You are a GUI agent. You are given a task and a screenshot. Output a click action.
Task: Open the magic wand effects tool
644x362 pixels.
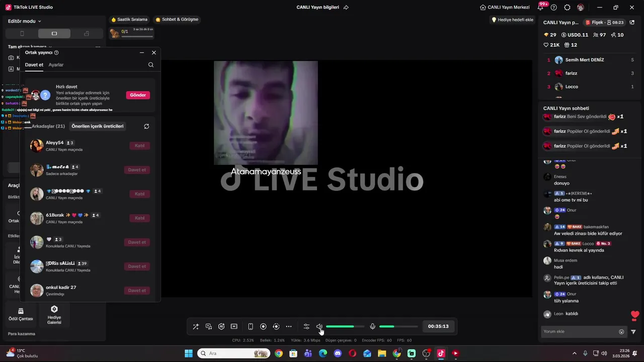pos(196,326)
